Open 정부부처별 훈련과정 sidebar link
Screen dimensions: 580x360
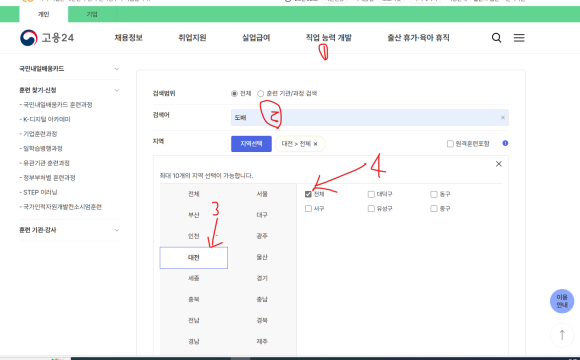47,178
